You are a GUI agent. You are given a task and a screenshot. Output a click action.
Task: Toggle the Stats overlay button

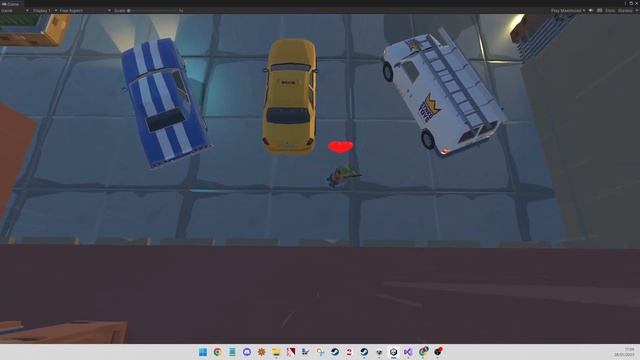tap(610, 11)
